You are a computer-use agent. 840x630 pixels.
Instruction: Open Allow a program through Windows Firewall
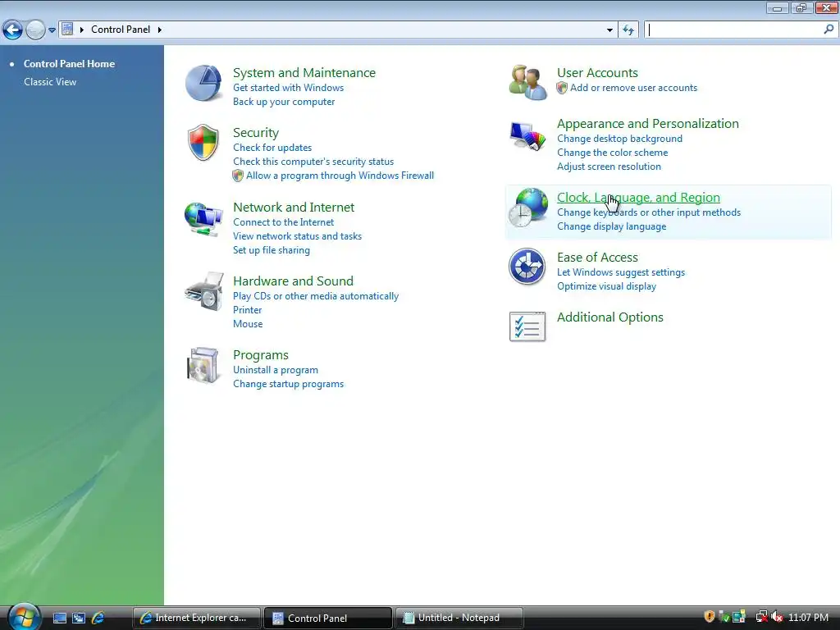(x=340, y=176)
